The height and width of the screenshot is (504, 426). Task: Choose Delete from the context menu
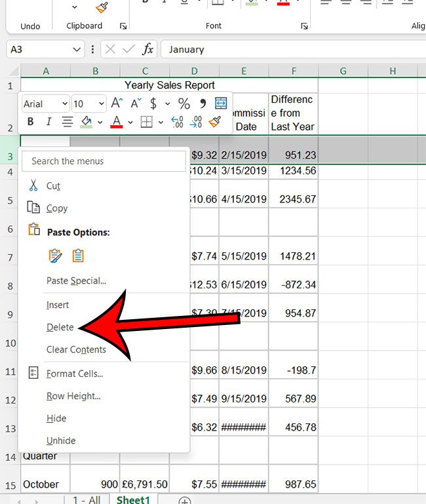point(60,327)
